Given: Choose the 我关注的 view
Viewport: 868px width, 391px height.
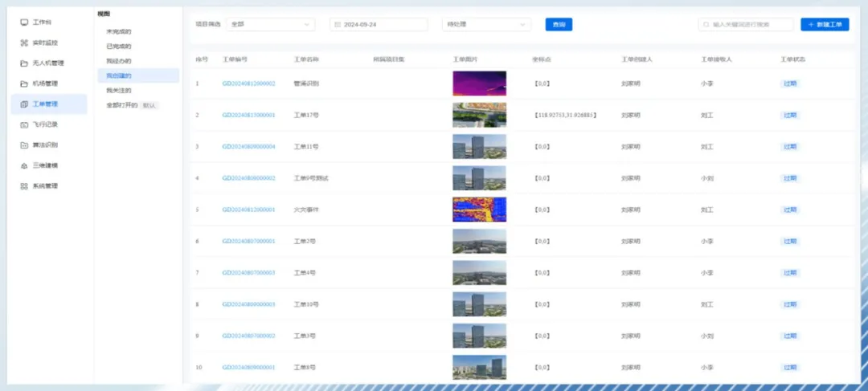Looking at the screenshot, I should [119, 91].
